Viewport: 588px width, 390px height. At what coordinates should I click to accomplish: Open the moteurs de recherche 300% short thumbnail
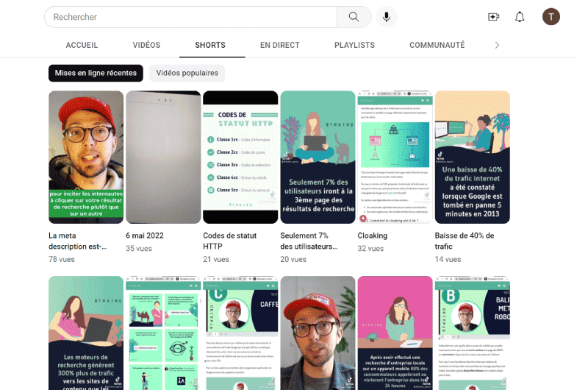pyautogui.click(x=86, y=333)
